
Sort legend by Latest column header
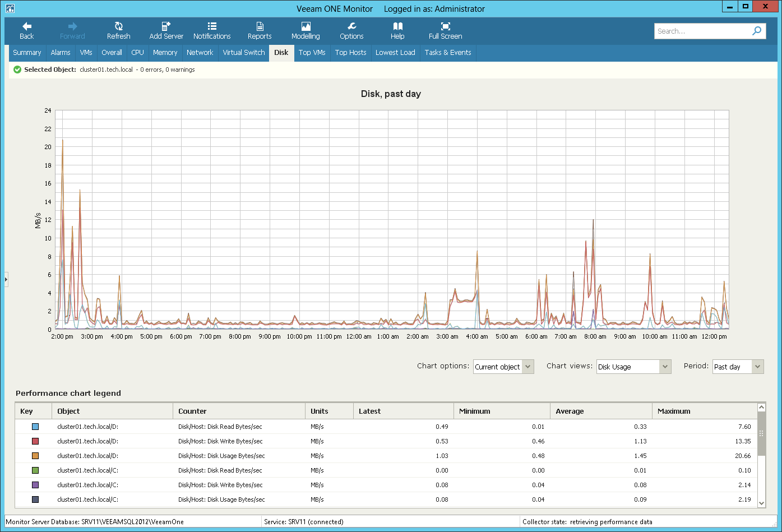click(x=403, y=411)
